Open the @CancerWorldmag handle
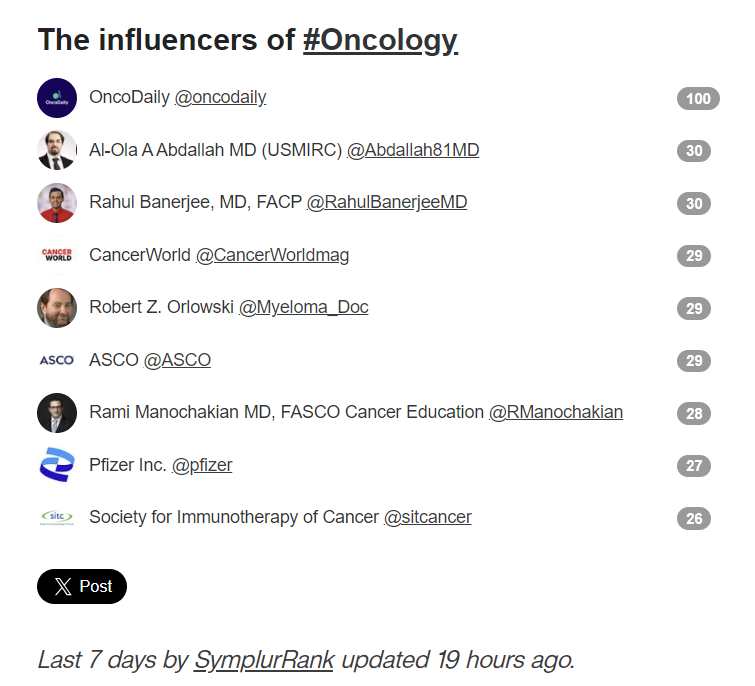Image resolution: width=755 pixels, height=686 pixels. click(272, 255)
